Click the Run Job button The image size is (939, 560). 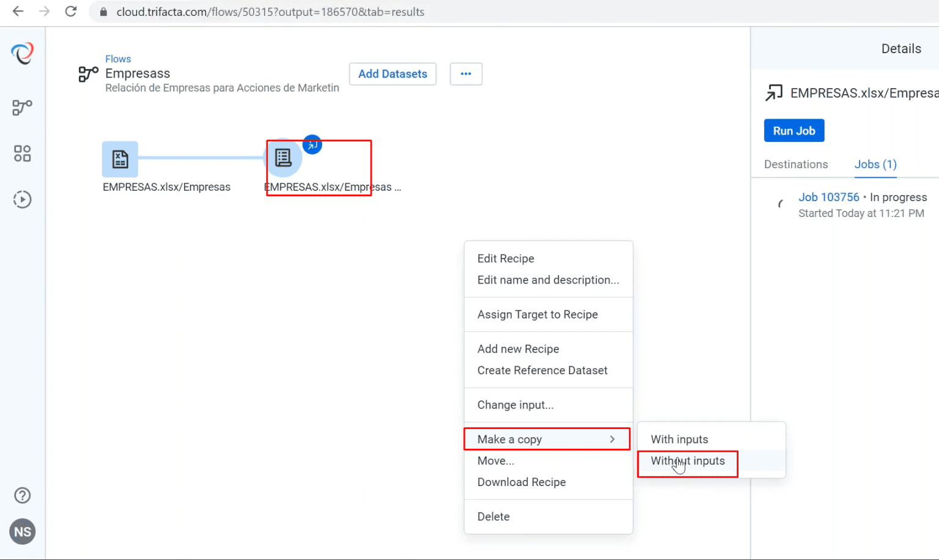794,130
